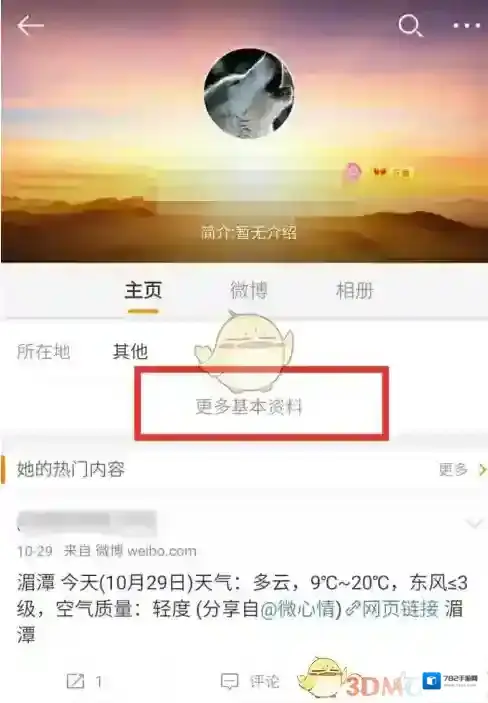Image resolution: width=488 pixels, height=703 pixels.
Task: Open the three-dot more options menu
Action: coord(466,26)
